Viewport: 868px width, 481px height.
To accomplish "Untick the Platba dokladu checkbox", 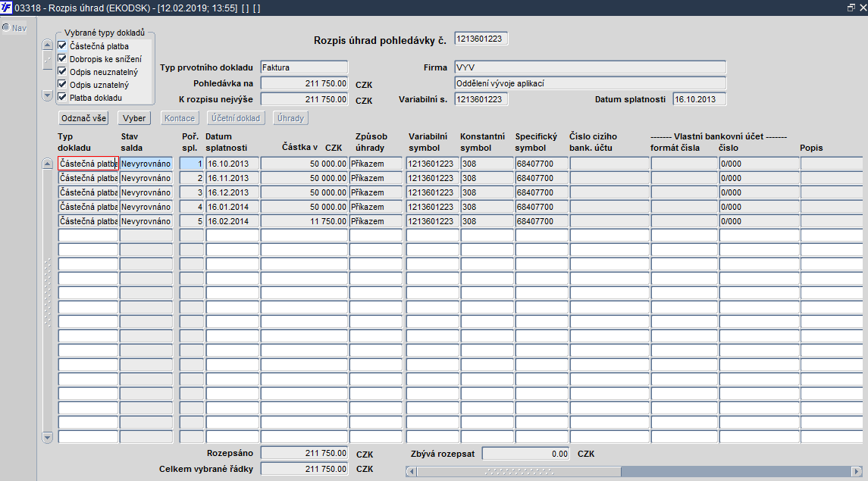I will click(63, 97).
